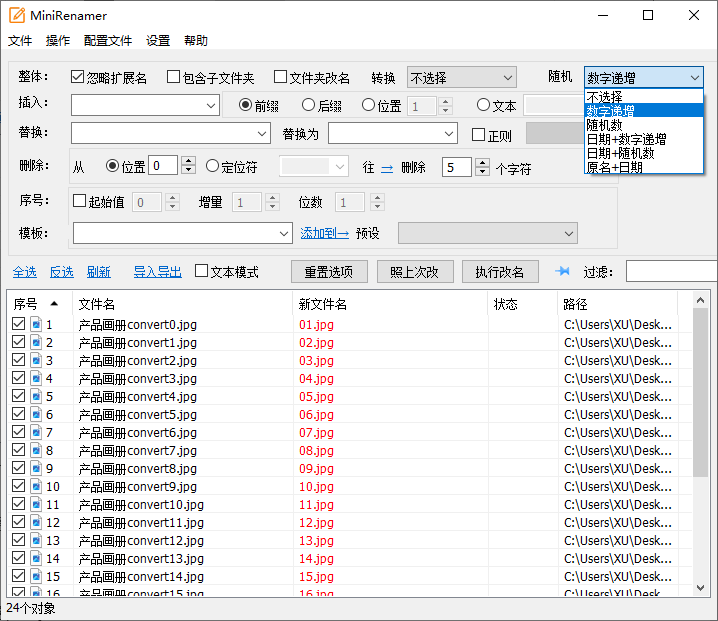Click the file icon of 产品画册convert9.jpg row
Image resolution: width=718 pixels, height=621 pixels.
(36, 486)
